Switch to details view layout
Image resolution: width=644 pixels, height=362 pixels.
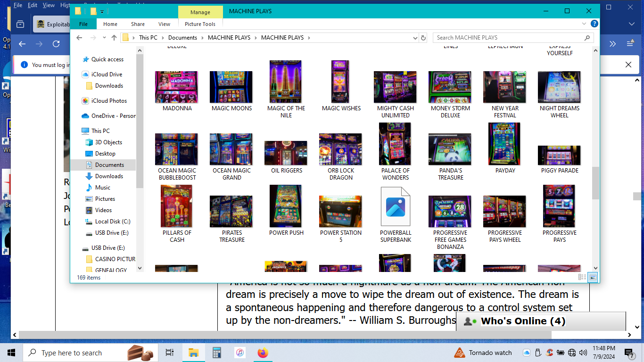click(582, 278)
